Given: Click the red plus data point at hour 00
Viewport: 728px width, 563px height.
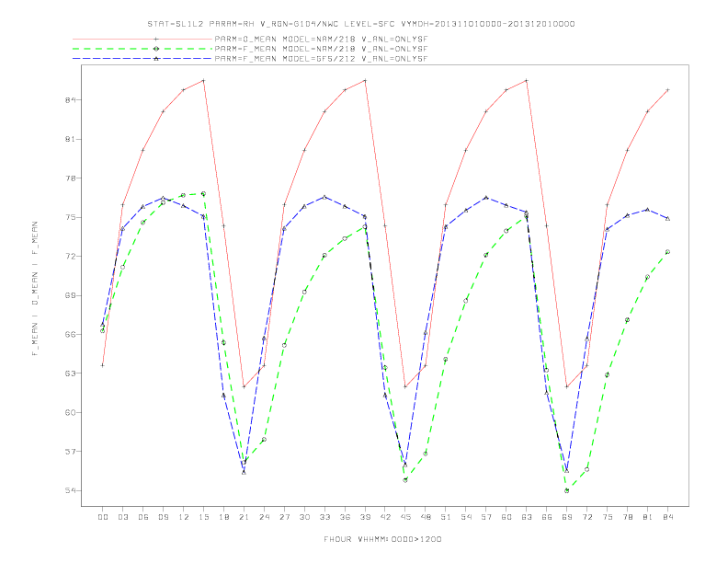Looking at the screenshot, I should (103, 365).
